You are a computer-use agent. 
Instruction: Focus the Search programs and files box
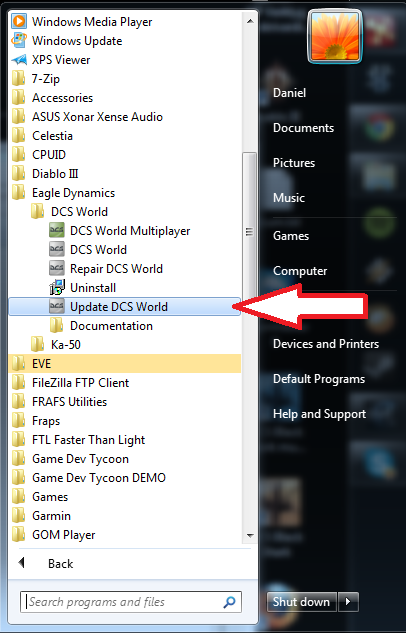[131, 602]
